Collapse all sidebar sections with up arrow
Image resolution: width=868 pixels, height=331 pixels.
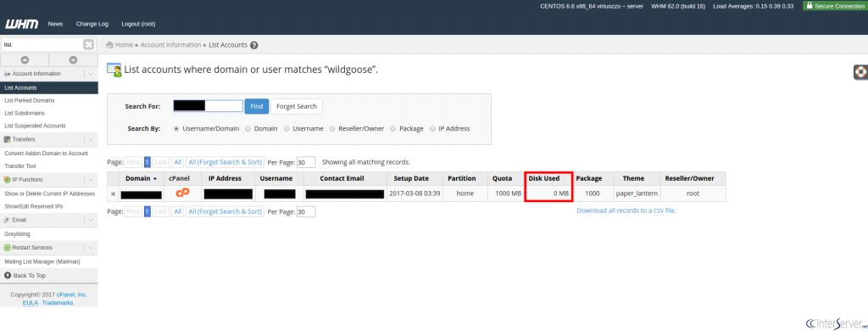tap(25, 60)
